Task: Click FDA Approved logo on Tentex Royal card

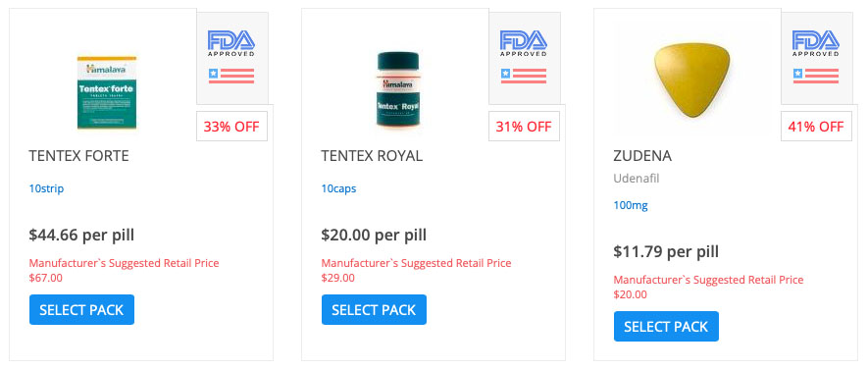Action: (524, 43)
